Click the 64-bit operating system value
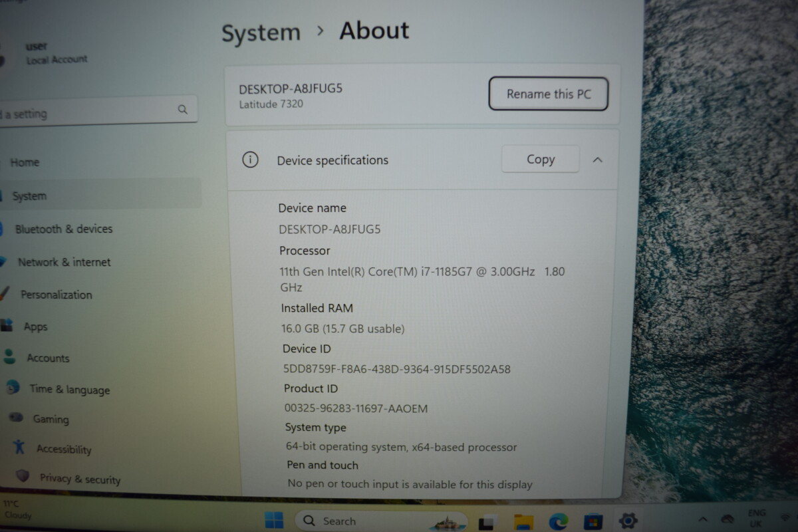 click(x=402, y=447)
